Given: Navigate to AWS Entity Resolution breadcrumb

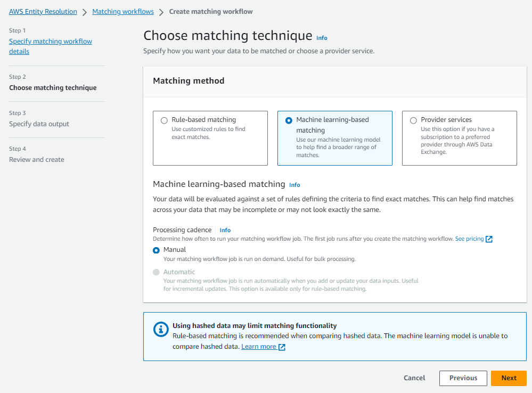Looking at the screenshot, I should click(x=43, y=11).
